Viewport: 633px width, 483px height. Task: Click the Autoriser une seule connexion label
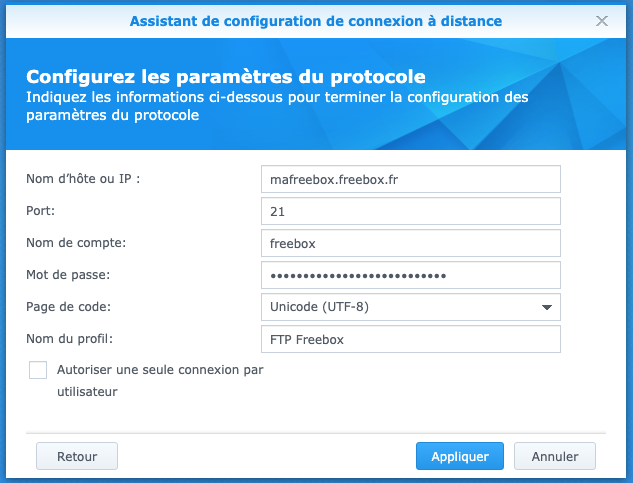(159, 370)
